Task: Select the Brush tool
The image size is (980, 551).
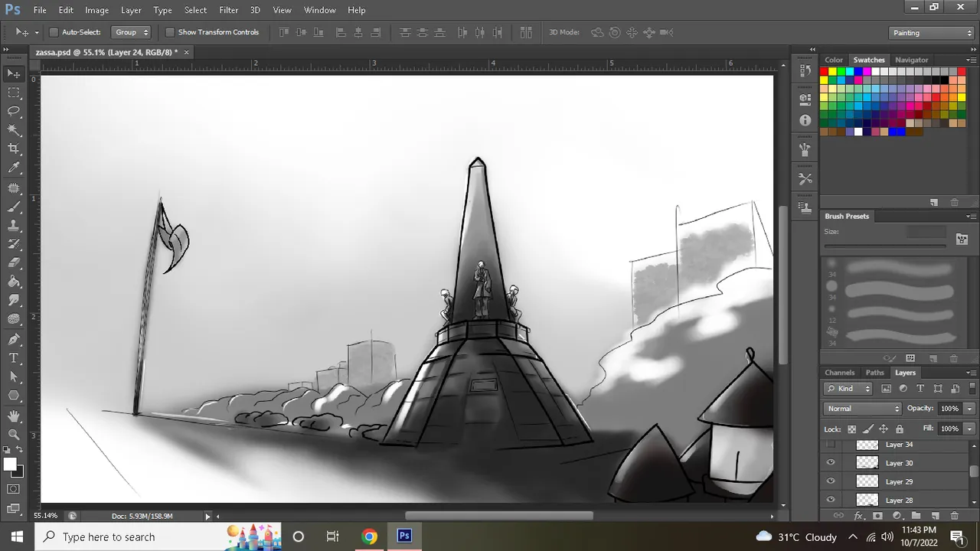Action: tap(14, 207)
